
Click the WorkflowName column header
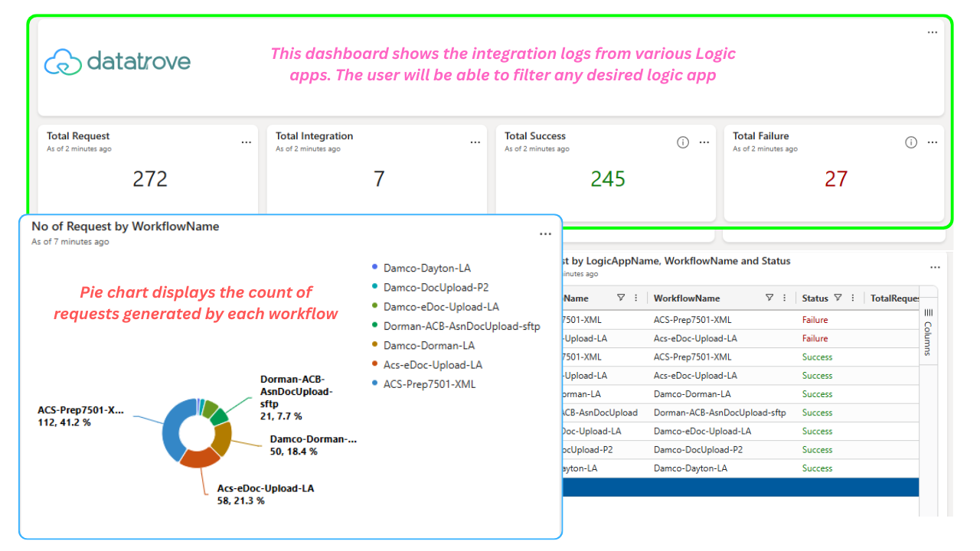click(x=687, y=298)
